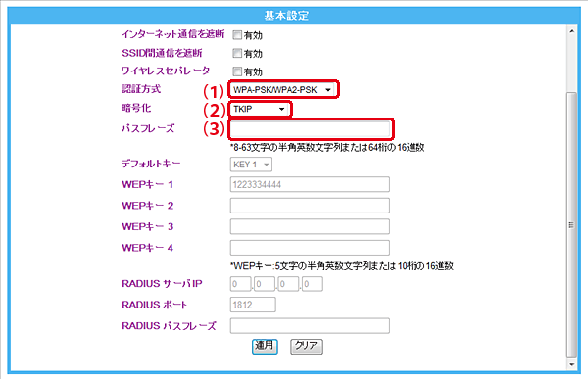This screenshot has width=588, height=379.
Task: Enable the SSID間通信を遮断 checkbox
Action: click(x=237, y=53)
